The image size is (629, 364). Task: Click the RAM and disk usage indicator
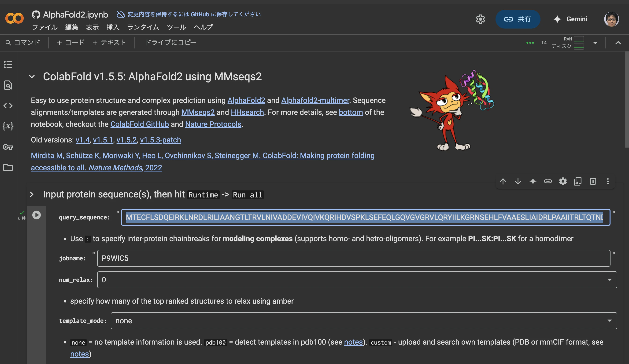[567, 43]
